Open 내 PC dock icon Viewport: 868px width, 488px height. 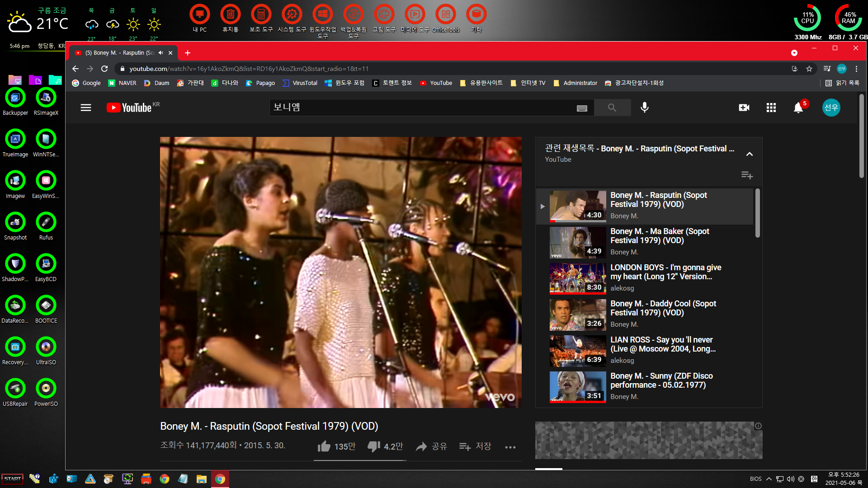(199, 19)
